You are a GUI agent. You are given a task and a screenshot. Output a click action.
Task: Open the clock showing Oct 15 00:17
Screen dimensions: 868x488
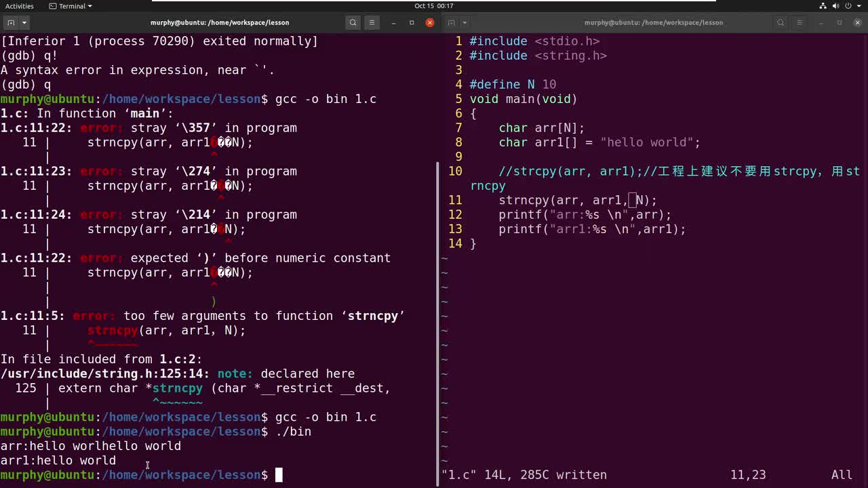point(434,6)
